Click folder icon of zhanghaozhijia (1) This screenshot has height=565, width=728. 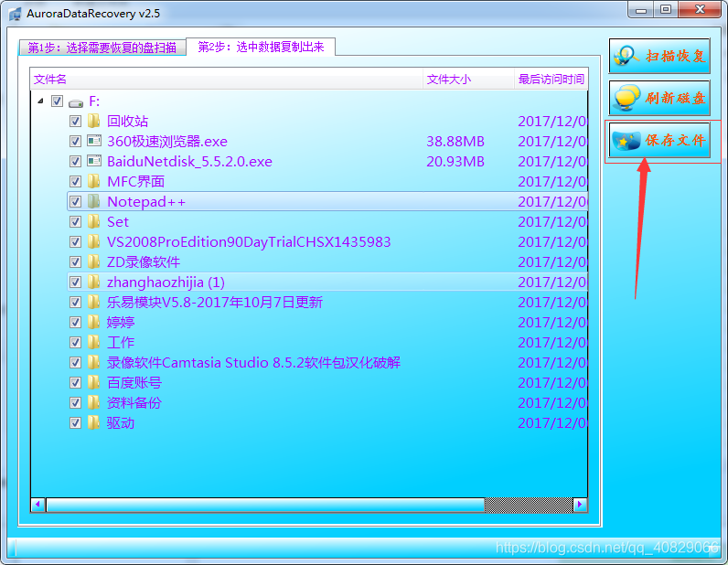pos(93,282)
